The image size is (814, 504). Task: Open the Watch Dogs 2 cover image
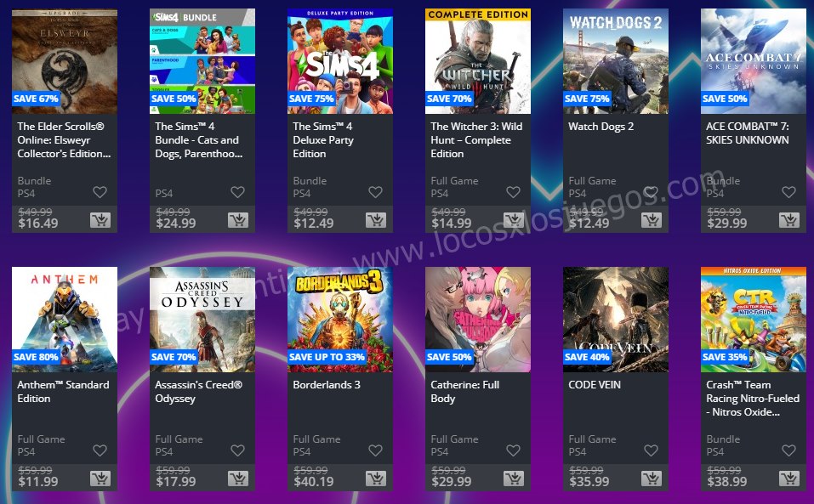616,61
